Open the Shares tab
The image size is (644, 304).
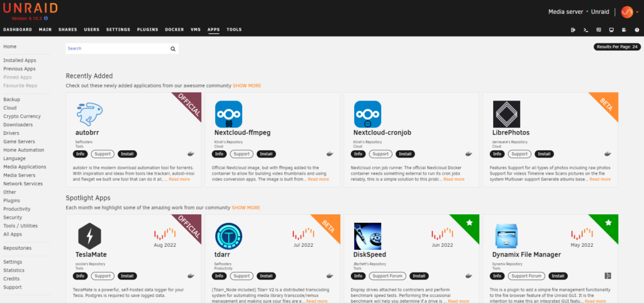[68, 30]
